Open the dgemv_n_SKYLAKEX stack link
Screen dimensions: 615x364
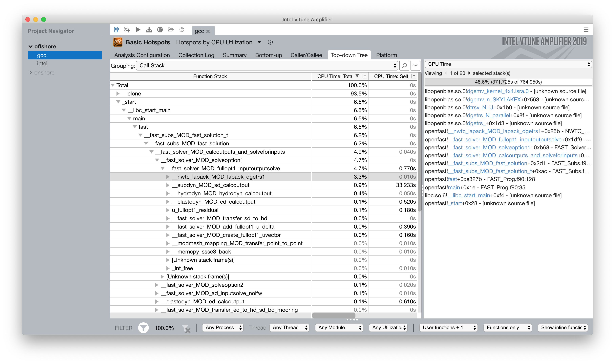pos(494,99)
